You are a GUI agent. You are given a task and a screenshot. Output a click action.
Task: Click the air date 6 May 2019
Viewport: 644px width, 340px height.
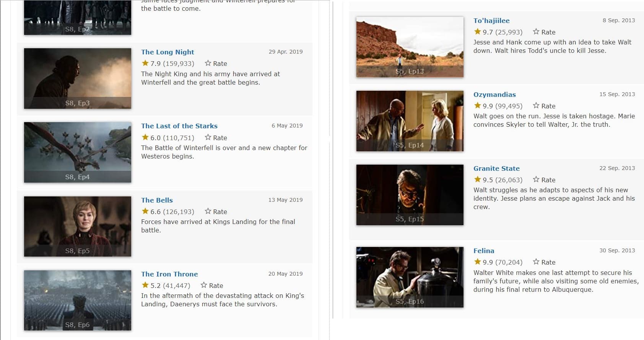(287, 126)
